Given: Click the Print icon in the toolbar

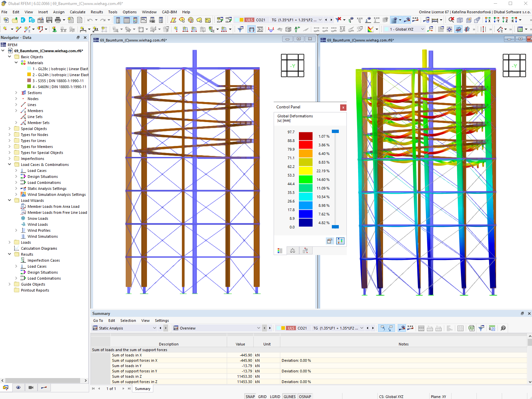Looking at the screenshot, I should tap(58, 20).
